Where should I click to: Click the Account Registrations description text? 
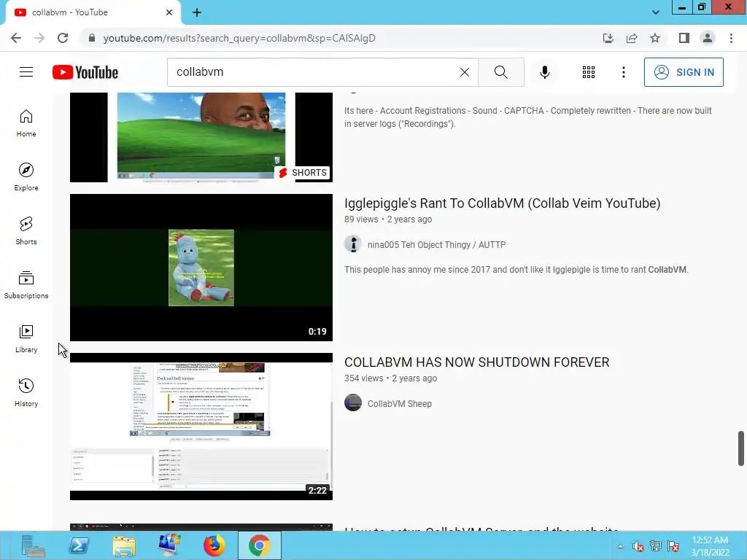coord(528,117)
